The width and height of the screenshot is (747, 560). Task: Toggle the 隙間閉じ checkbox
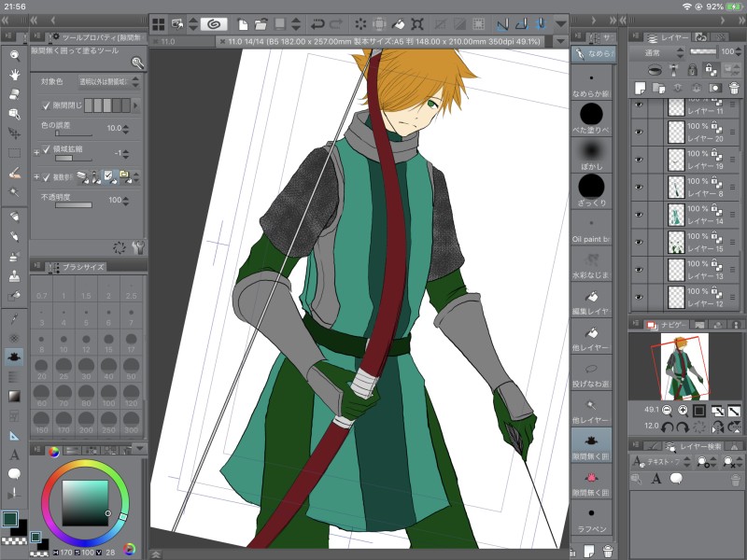pos(46,105)
